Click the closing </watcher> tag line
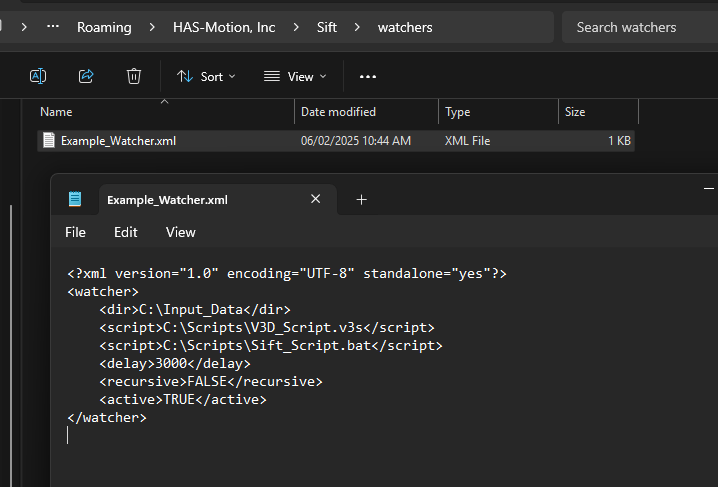 (x=107, y=417)
